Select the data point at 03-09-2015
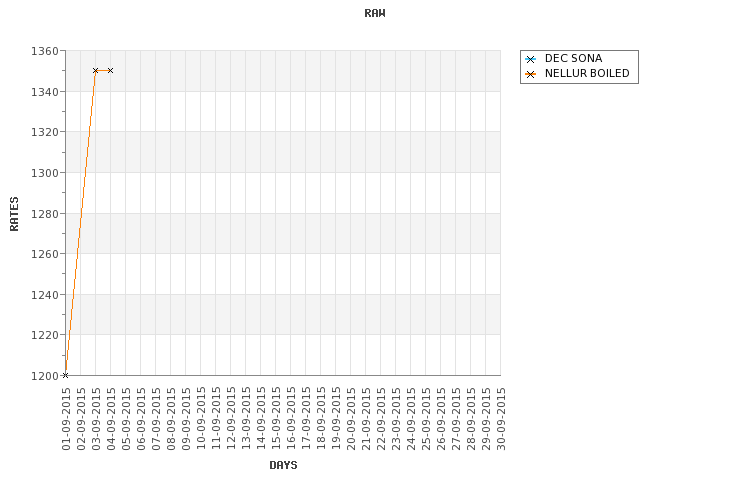This screenshot has width=750, height=500. [x=95, y=70]
